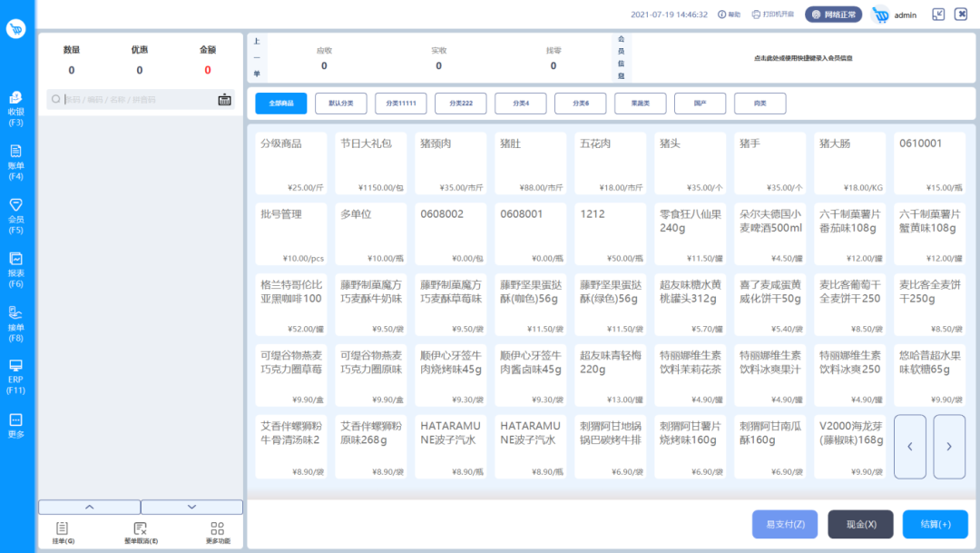980x553 pixels.
Task: Launch the ERP (F11) module
Action: (x=15, y=377)
